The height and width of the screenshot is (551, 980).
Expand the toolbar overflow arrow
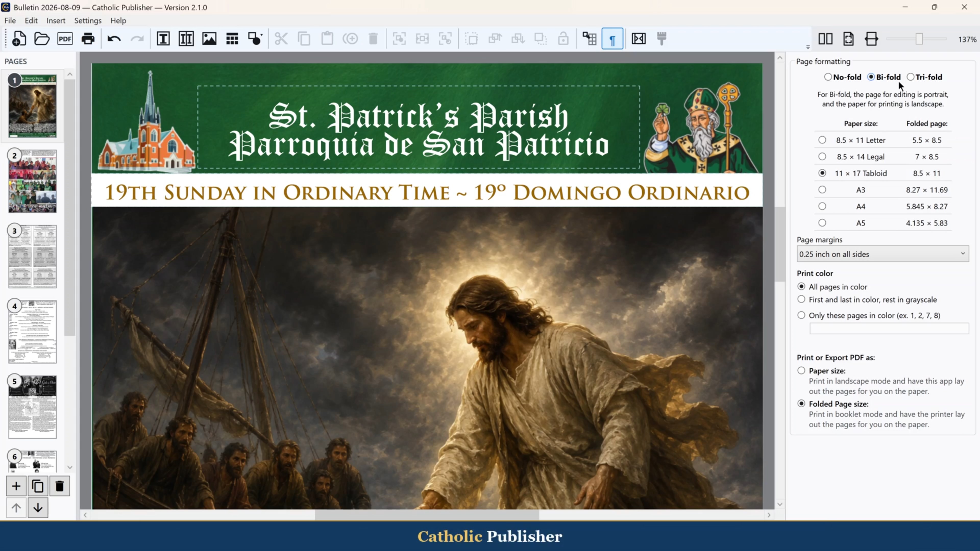(x=808, y=47)
